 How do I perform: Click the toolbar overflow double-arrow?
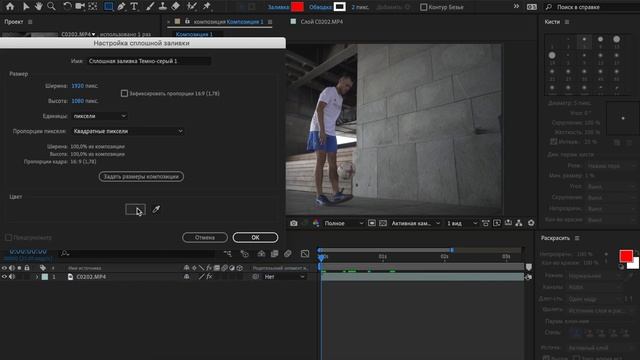[x=516, y=7]
